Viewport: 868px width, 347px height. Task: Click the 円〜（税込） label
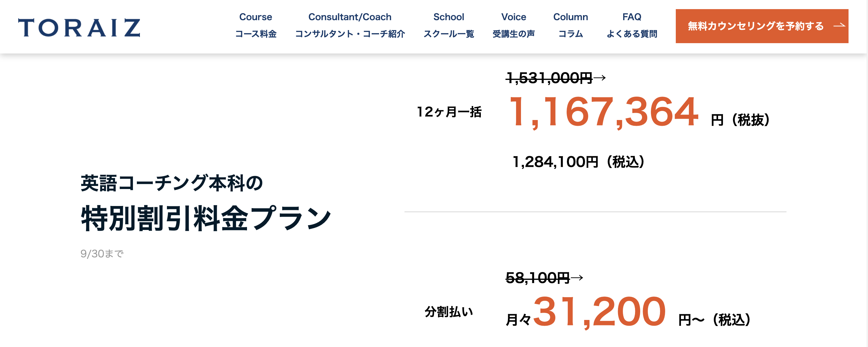[x=714, y=320]
